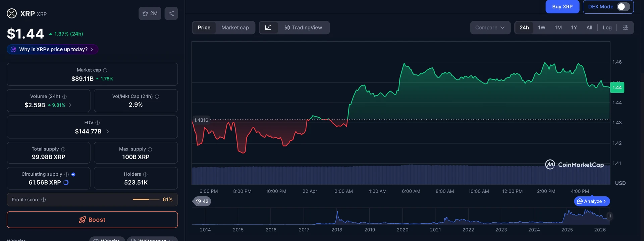Click the $1.44 price heading
Screen dimensions: 644x241
pyautogui.click(x=25, y=34)
